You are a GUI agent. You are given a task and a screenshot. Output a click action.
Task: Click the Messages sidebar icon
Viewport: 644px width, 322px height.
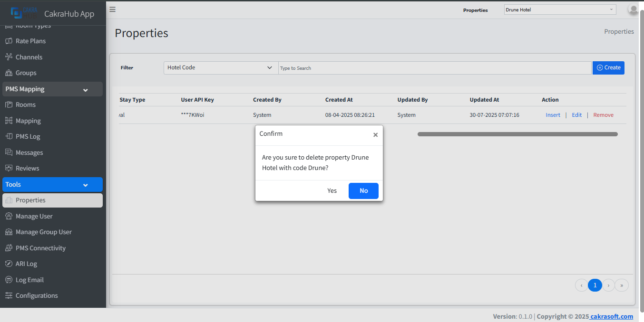point(9,152)
